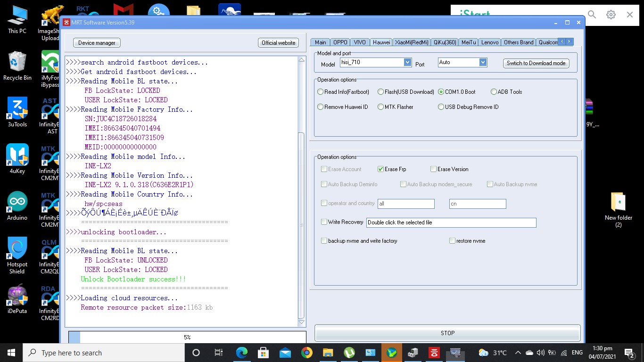
Task: Click the Write Recovery file path field
Action: 451,222
